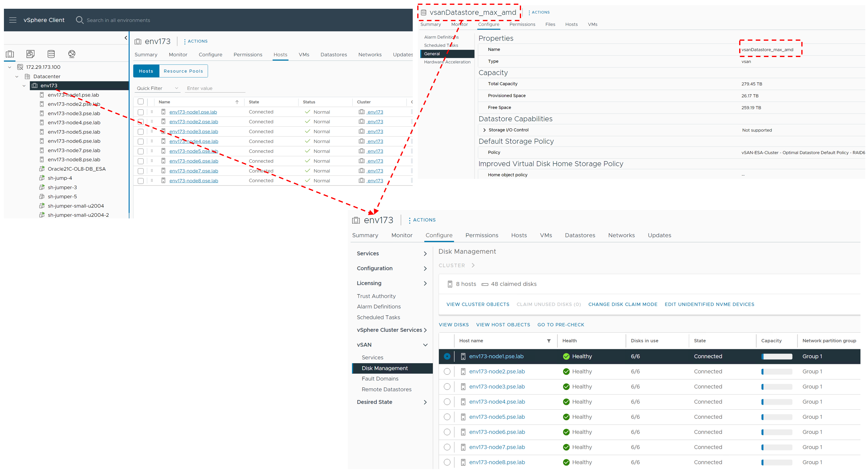The width and height of the screenshot is (868, 470).
Task: Switch to Hosts and Clusters inventory view
Action: (x=10, y=54)
